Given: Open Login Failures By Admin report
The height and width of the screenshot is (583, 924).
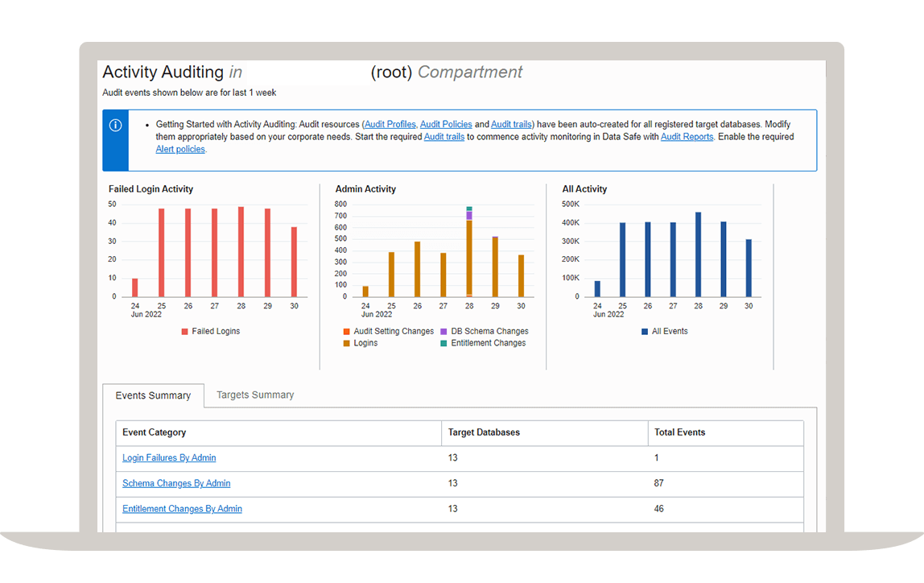Looking at the screenshot, I should pyautogui.click(x=169, y=458).
